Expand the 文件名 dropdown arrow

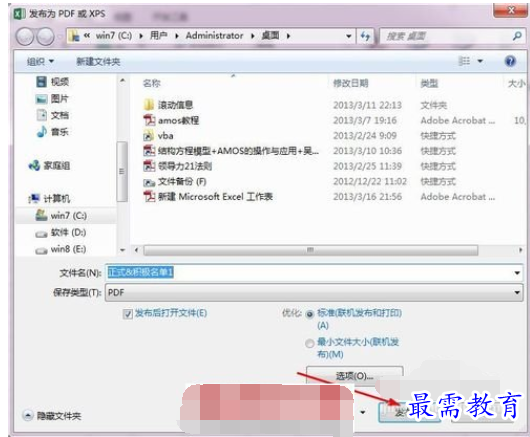(517, 272)
